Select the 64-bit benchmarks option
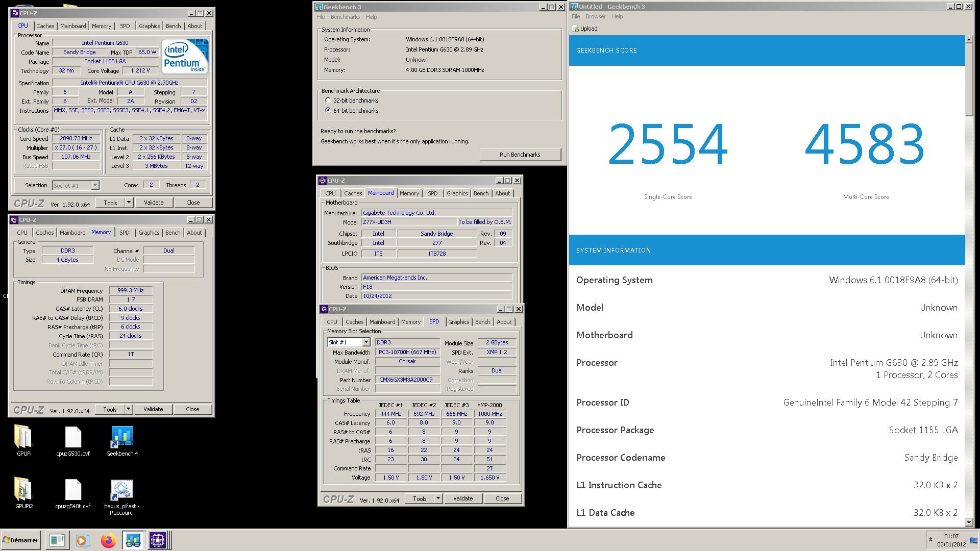The height and width of the screenshot is (551, 980). 328,110
